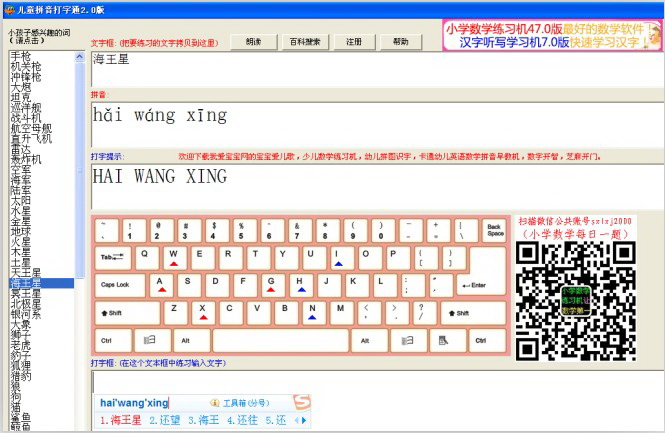Click the 注册 register button
This screenshot has height=433, width=665.
[x=353, y=42]
